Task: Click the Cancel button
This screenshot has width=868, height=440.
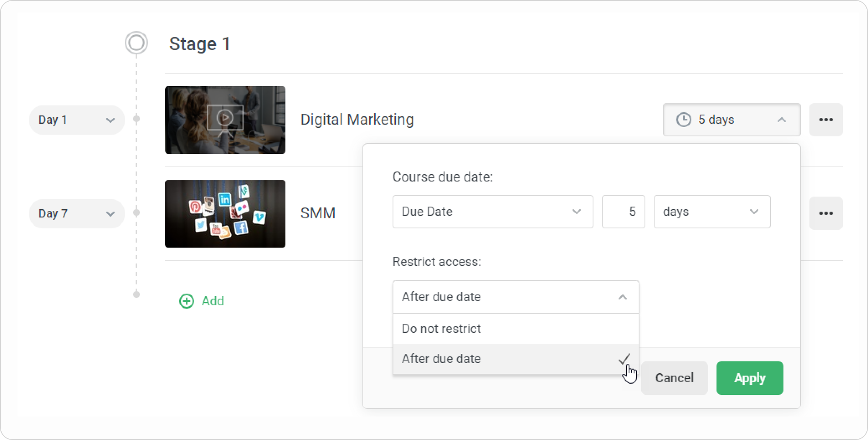Action: [674, 378]
